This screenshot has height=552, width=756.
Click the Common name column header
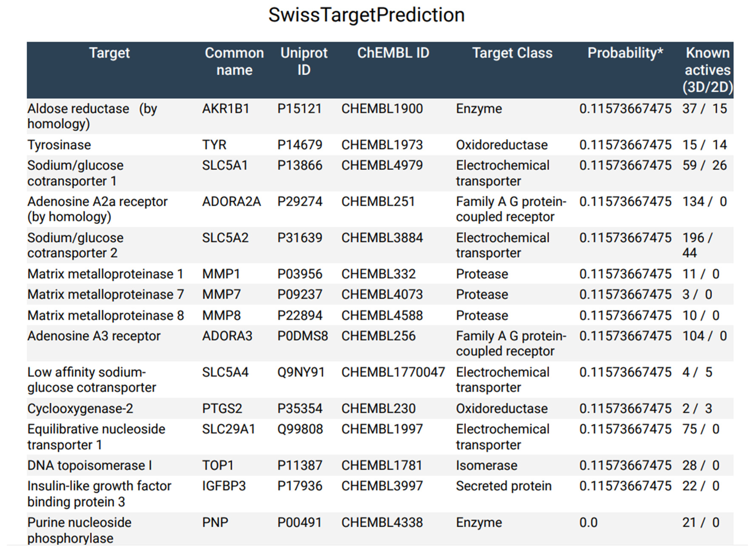[x=234, y=62]
